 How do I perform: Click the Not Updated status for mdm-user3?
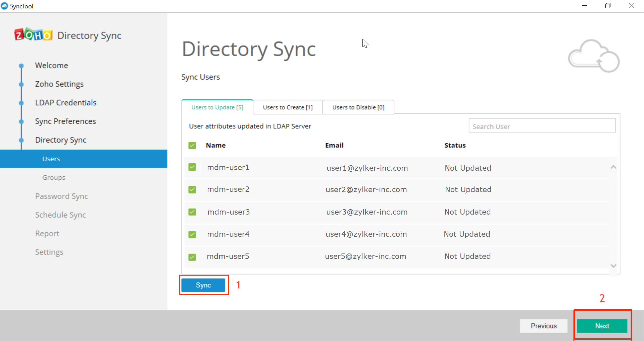(467, 212)
